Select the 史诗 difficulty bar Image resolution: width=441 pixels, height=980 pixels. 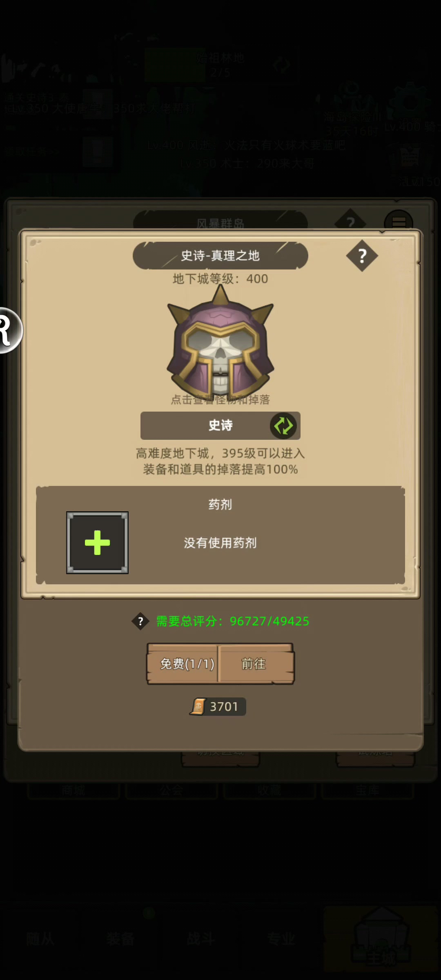(220, 425)
